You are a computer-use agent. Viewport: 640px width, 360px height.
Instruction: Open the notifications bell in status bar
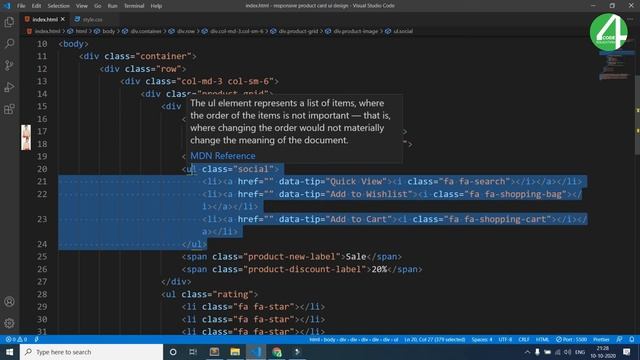pos(631,339)
